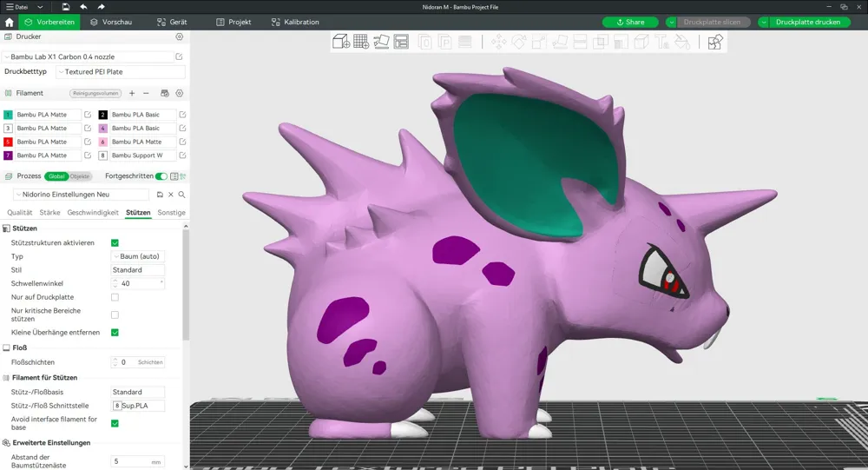Click the Home icon
868x470 pixels.
point(9,23)
